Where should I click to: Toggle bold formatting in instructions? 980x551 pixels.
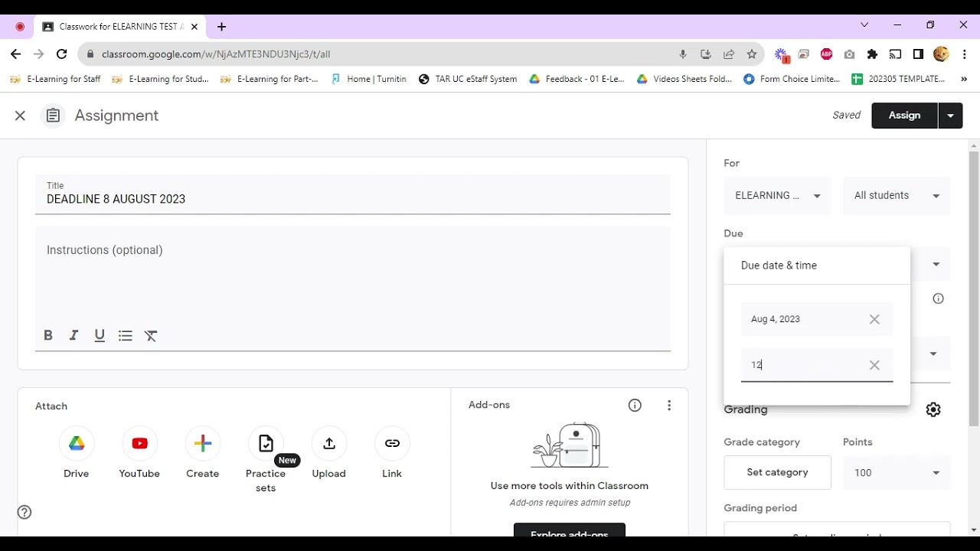[x=48, y=335]
